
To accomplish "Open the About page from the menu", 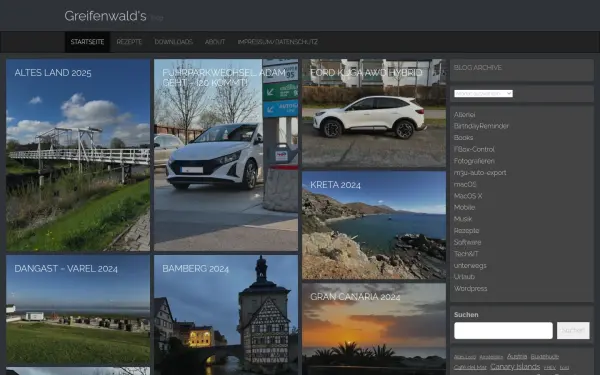I will (x=215, y=42).
